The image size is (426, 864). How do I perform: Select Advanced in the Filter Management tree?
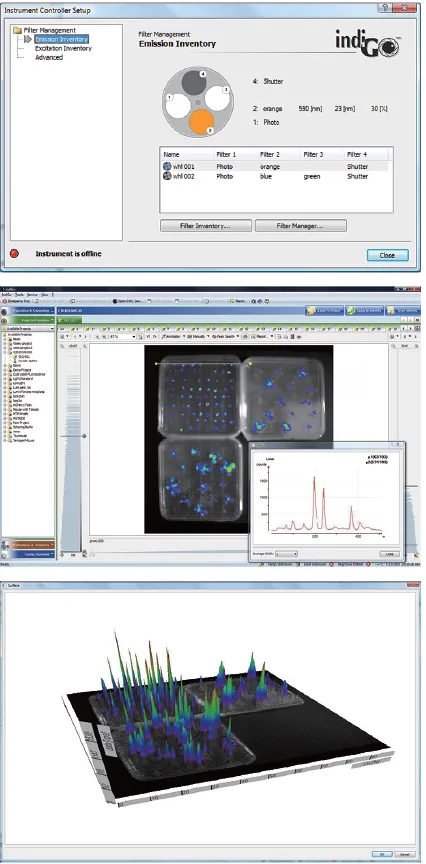(49, 57)
